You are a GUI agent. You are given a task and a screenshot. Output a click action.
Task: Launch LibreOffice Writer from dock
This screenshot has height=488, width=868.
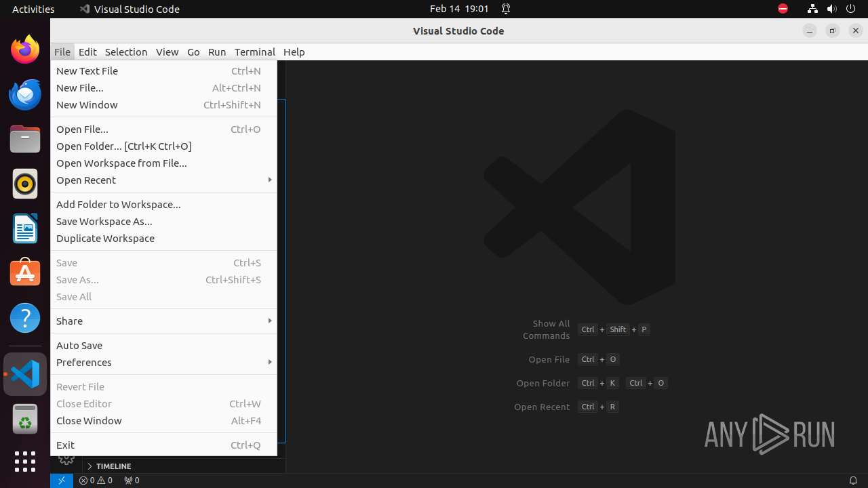25,228
